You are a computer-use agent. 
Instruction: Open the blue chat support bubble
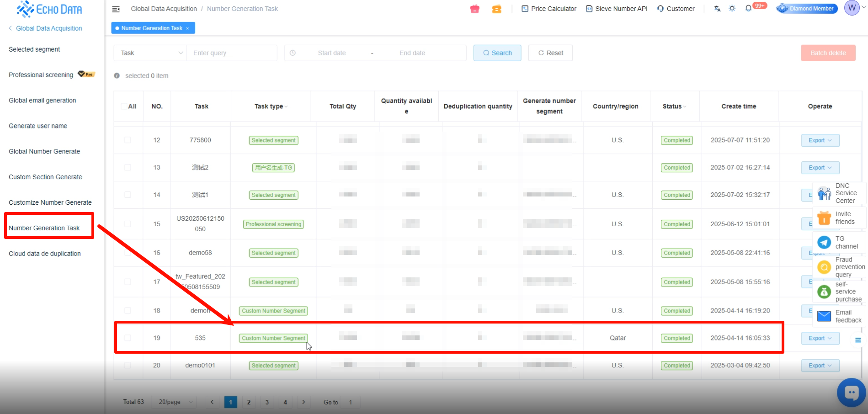click(851, 392)
